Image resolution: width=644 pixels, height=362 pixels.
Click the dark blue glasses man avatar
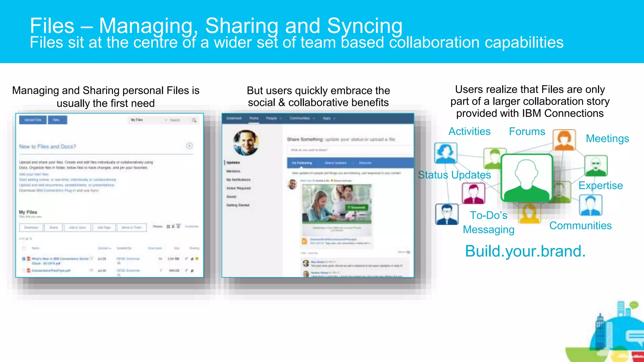click(447, 214)
